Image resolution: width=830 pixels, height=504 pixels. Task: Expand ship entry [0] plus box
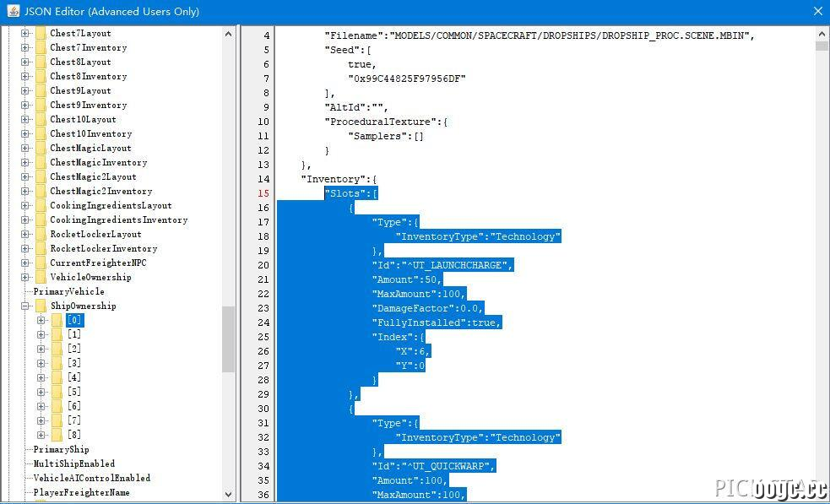[41, 320]
